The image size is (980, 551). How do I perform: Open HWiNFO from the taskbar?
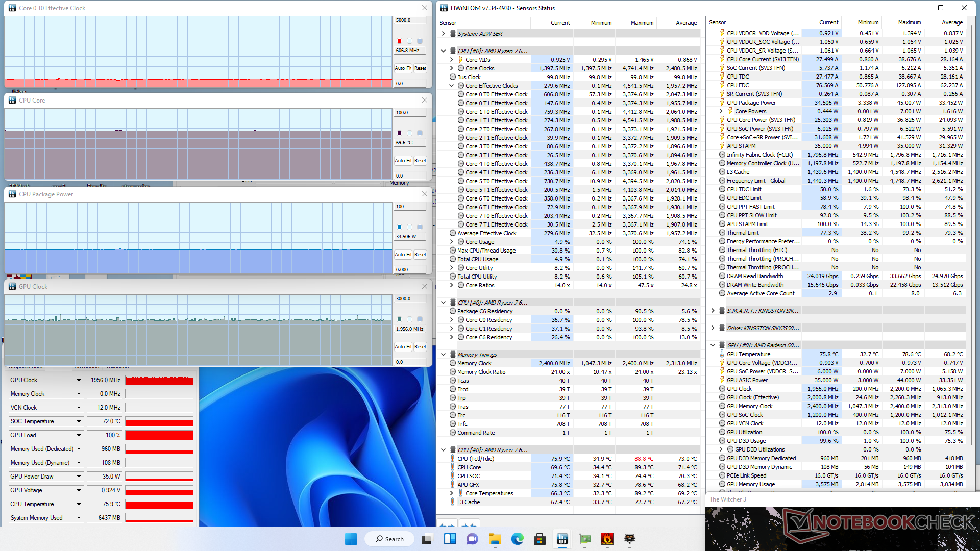pyautogui.click(x=562, y=539)
